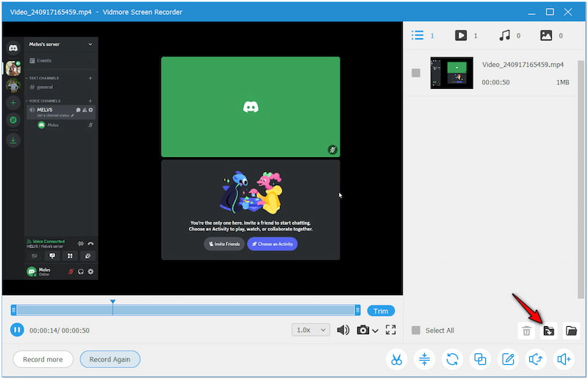
Task: Mute the playback speaker volume
Action: 343,331
